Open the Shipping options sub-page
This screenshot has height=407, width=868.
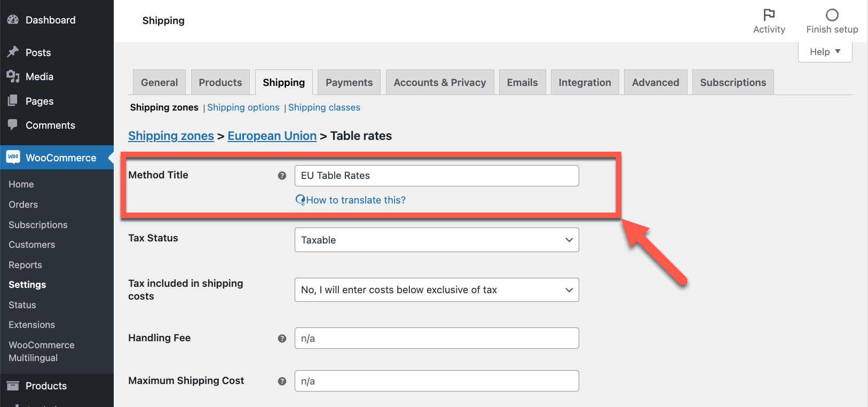[243, 107]
